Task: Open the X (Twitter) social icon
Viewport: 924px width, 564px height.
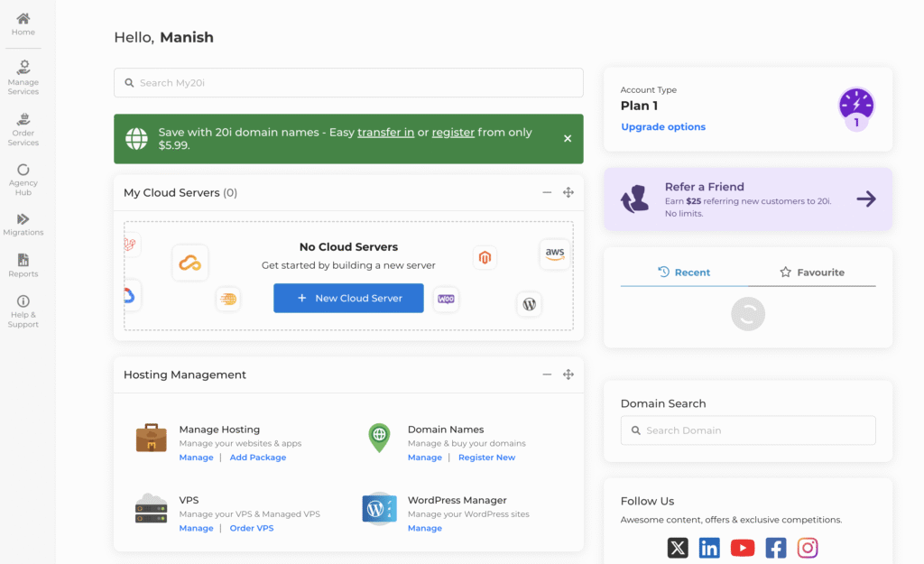Action: [678, 548]
